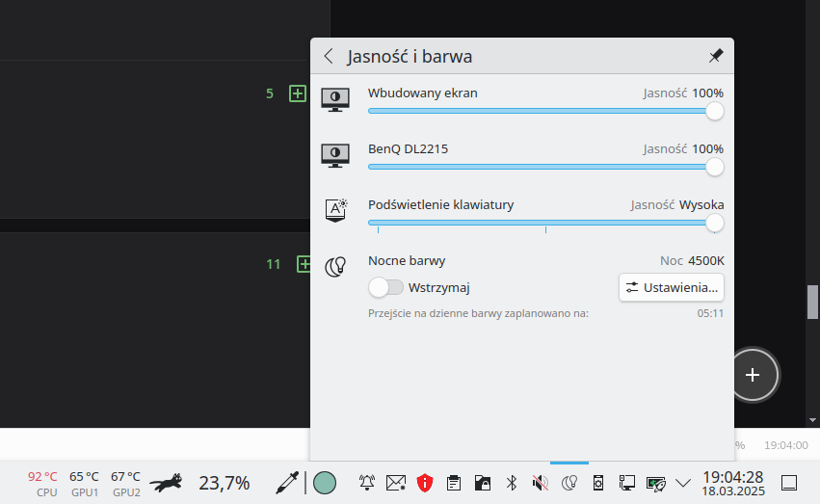Adjust the BenQ DL2215 brightness slider
The width and height of the screenshot is (820, 504).
pos(546,167)
